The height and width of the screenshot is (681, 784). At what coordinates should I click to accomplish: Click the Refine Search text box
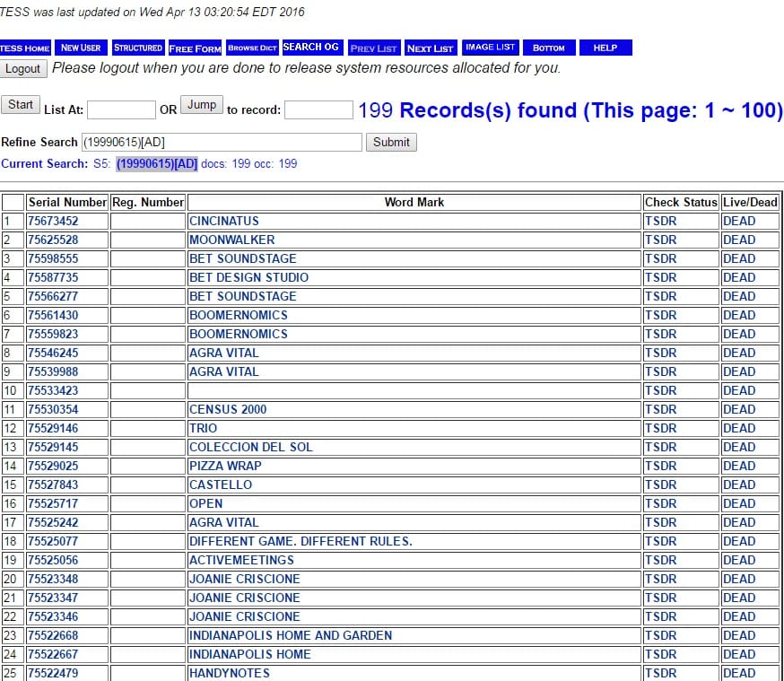pyautogui.click(x=221, y=142)
